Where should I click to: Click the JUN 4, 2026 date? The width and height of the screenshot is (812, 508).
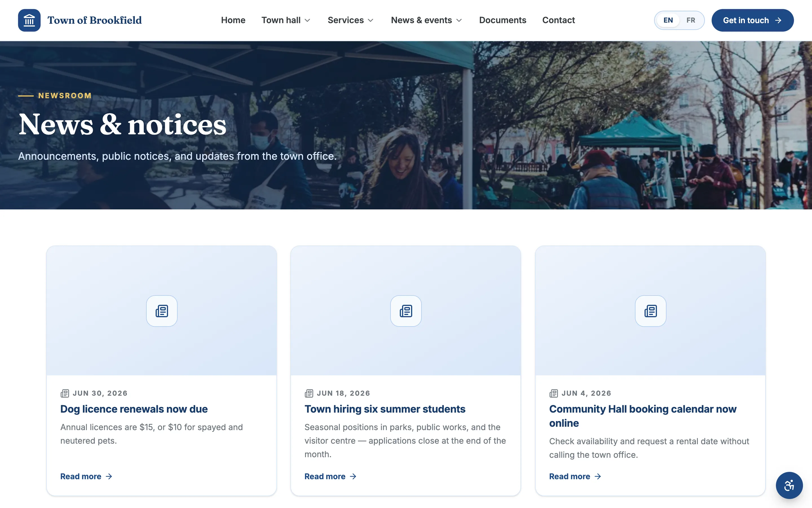pyautogui.click(x=586, y=393)
